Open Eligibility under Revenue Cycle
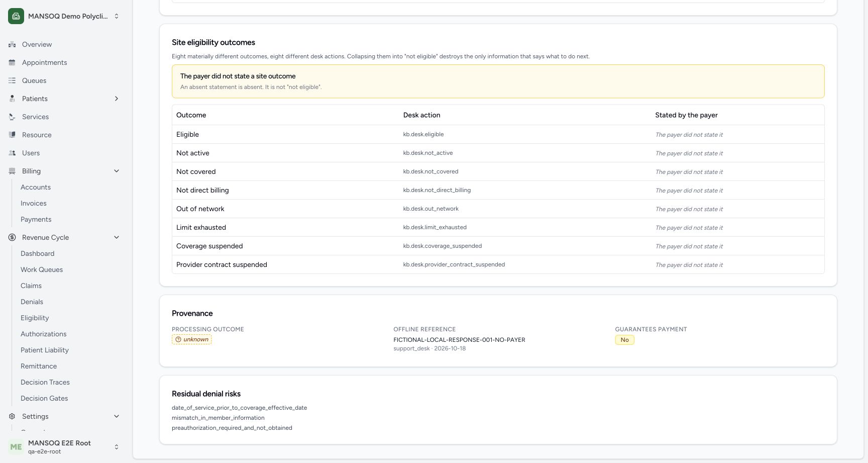Screen dimensions: 868x463 [x=35, y=318]
